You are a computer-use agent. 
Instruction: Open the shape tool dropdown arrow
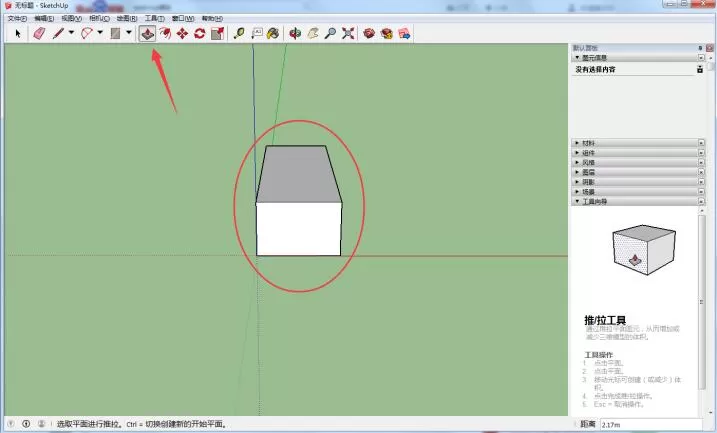tap(129, 32)
